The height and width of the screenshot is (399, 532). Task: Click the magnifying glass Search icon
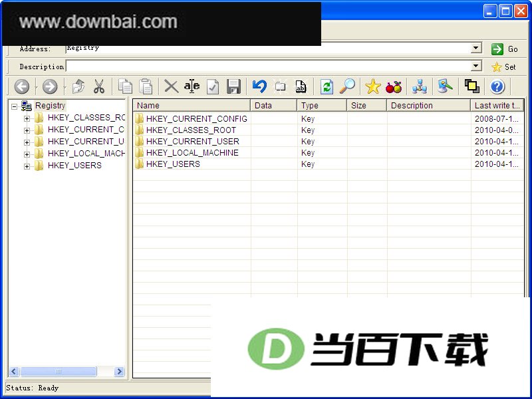[347, 86]
